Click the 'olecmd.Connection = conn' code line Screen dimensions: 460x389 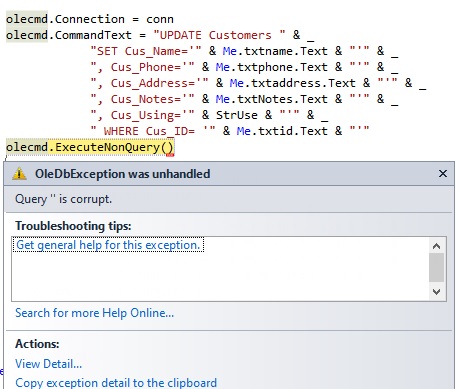click(x=90, y=19)
